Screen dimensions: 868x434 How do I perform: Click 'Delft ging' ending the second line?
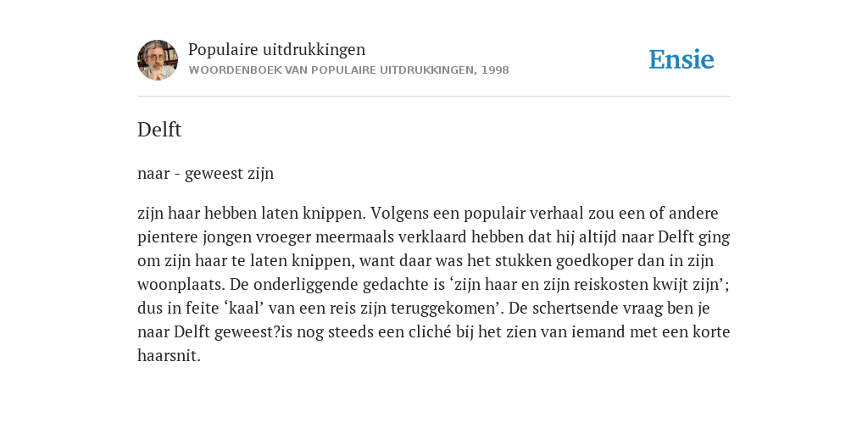pos(693,237)
